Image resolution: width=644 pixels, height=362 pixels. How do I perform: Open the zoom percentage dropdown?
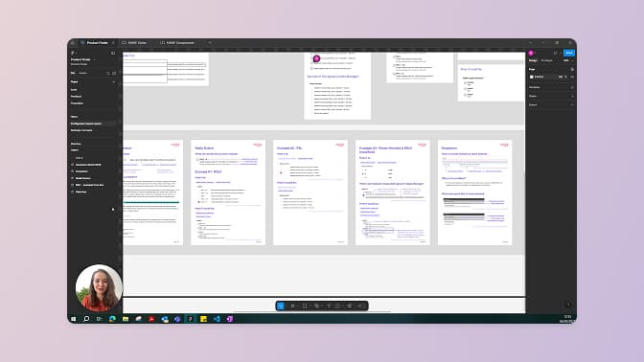(x=567, y=60)
